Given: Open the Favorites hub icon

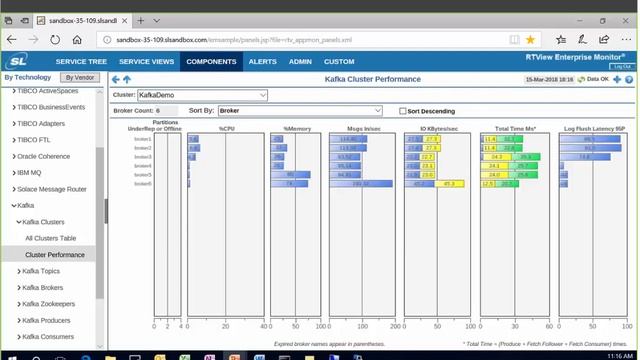Looking at the screenshot, I should click(561, 40).
